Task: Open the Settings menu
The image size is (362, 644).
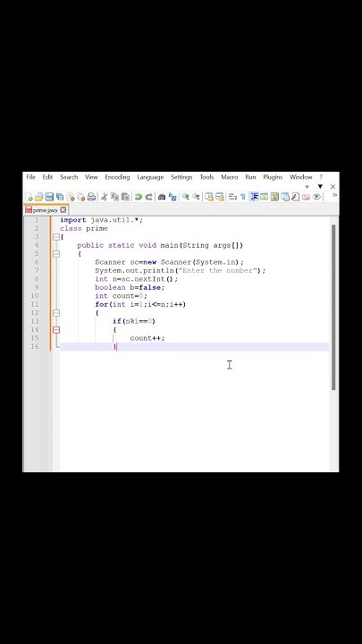Action: [181, 177]
